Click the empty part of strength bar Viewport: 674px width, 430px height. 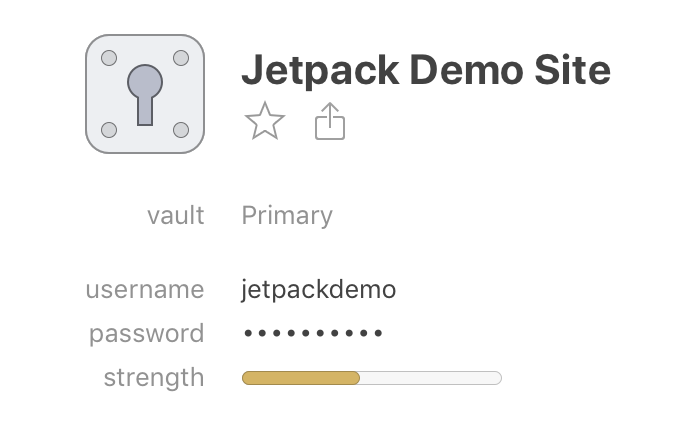point(430,378)
